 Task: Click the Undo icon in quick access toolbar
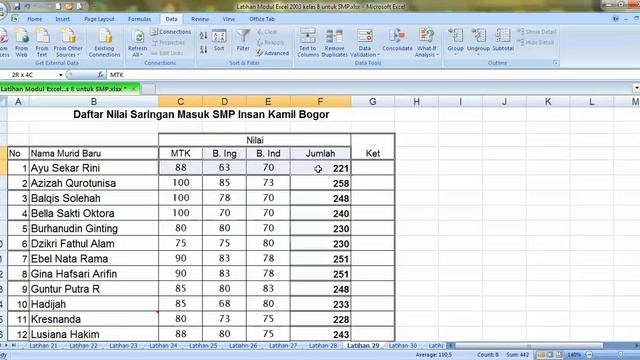pyautogui.click(x=28, y=7)
